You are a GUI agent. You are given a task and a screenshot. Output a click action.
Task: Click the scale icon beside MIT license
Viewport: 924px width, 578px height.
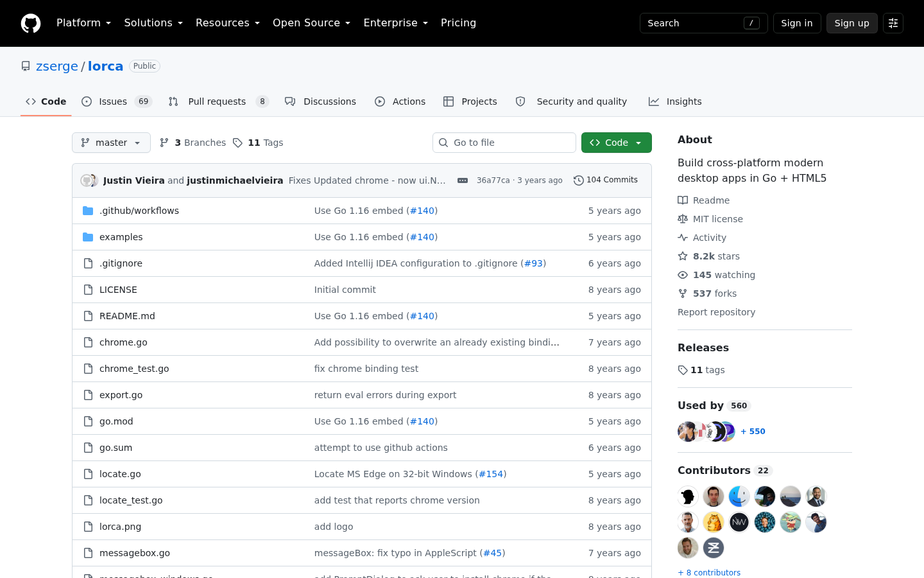click(683, 219)
